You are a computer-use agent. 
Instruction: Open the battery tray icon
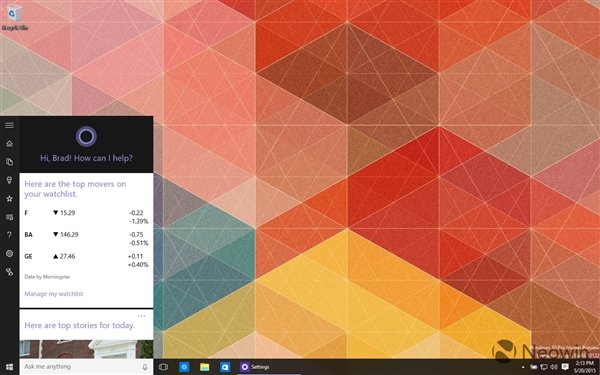534,367
